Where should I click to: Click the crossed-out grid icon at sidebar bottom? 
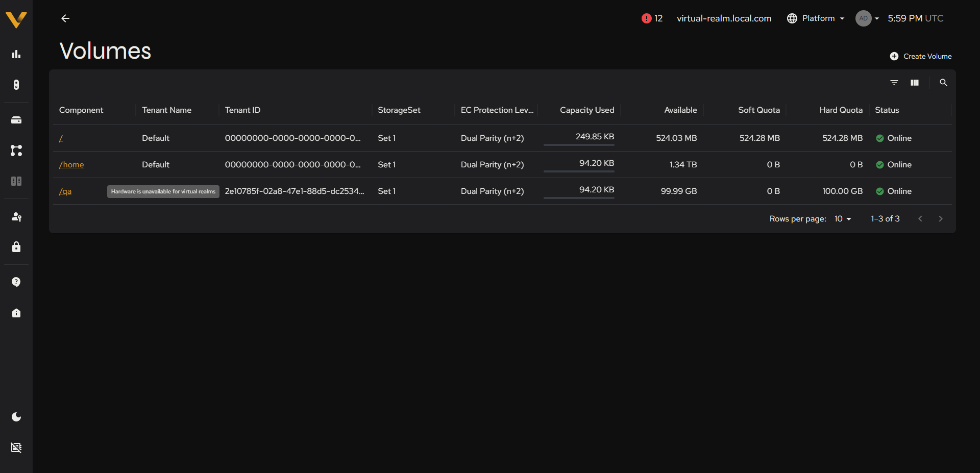(x=16, y=447)
